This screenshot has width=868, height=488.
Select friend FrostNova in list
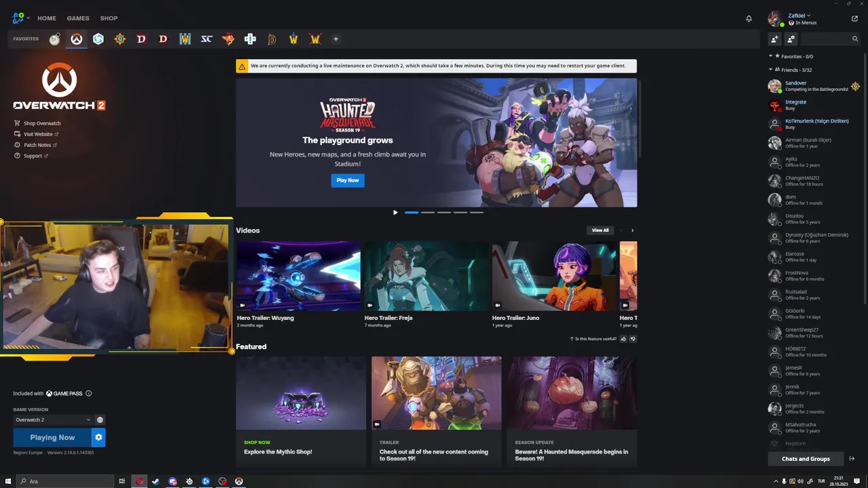pyautogui.click(x=814, y=276)
